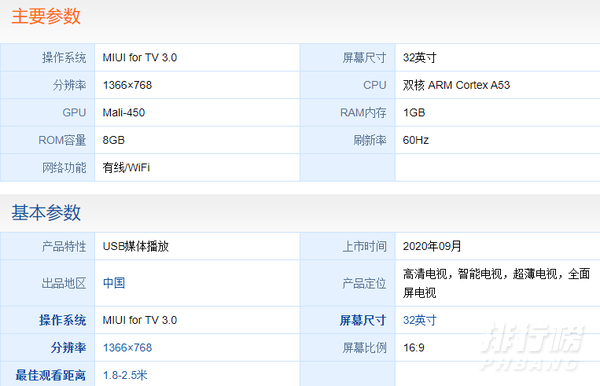Image resolution: width=600 pixels, height=386 pixels.
Task: Click the 产品定位 row label
Action: [364, 283]
